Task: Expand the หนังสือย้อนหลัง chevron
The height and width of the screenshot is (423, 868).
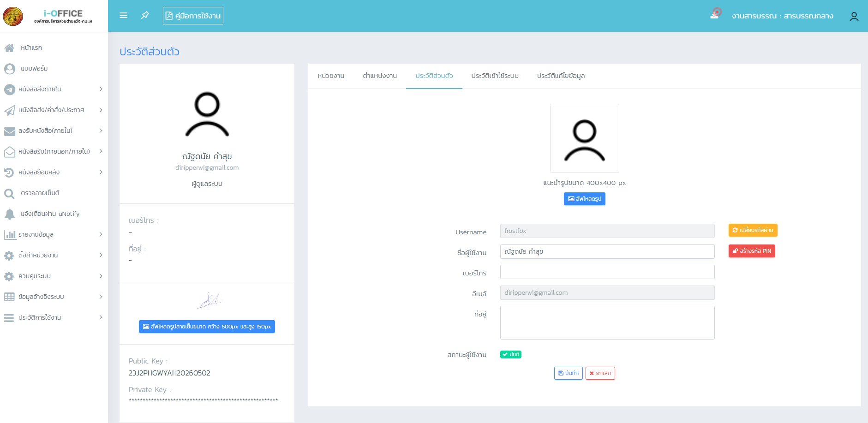Action: pos(101,172)
